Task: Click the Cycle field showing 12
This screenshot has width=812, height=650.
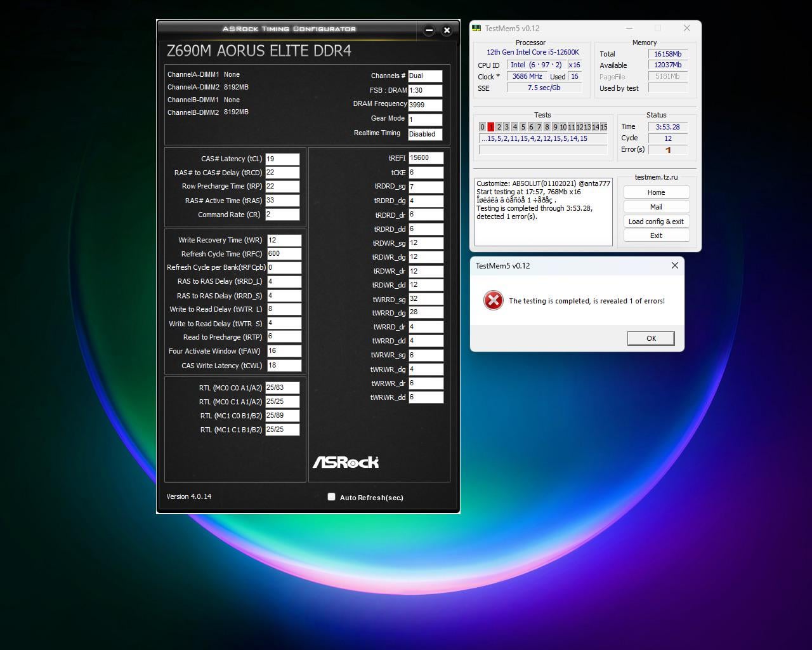Action: click(668, 138)
